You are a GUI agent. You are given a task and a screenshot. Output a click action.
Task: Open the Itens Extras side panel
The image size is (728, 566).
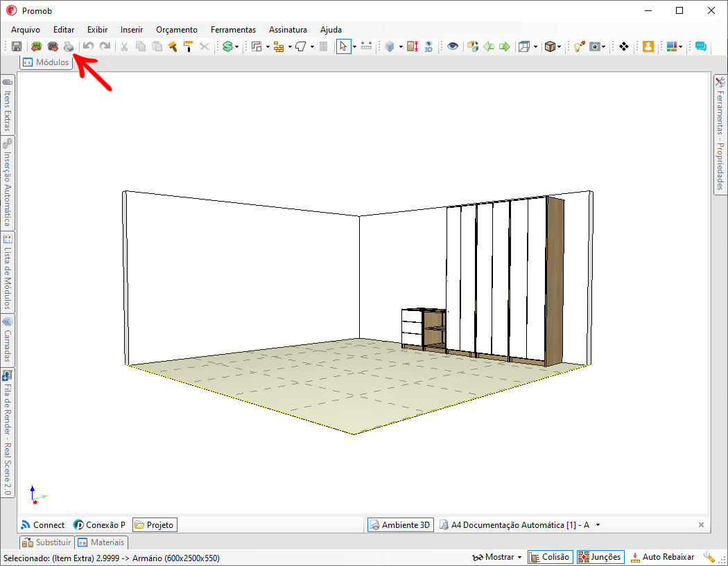click(x=8, y=105)
